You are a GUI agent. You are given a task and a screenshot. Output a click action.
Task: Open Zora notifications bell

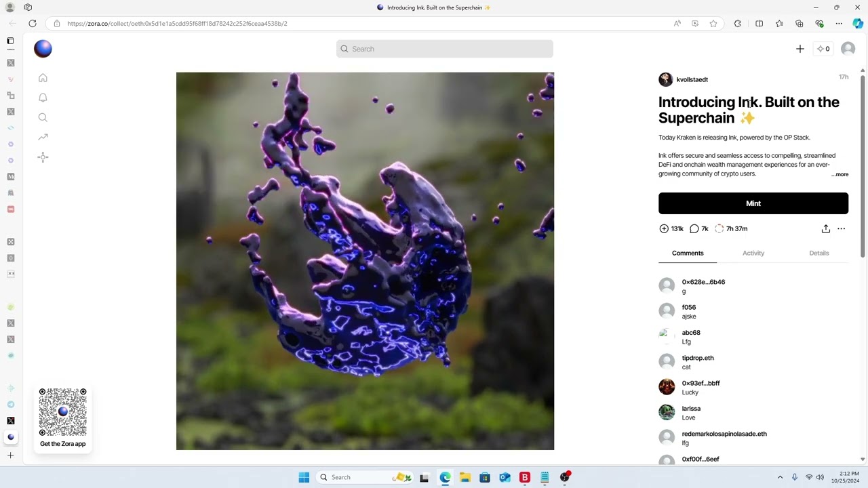[x=43, y=98]
